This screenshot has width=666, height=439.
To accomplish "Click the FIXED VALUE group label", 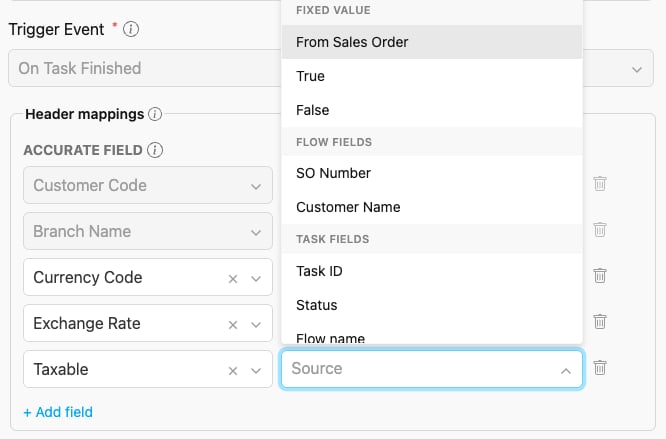I will coord(333,10).
